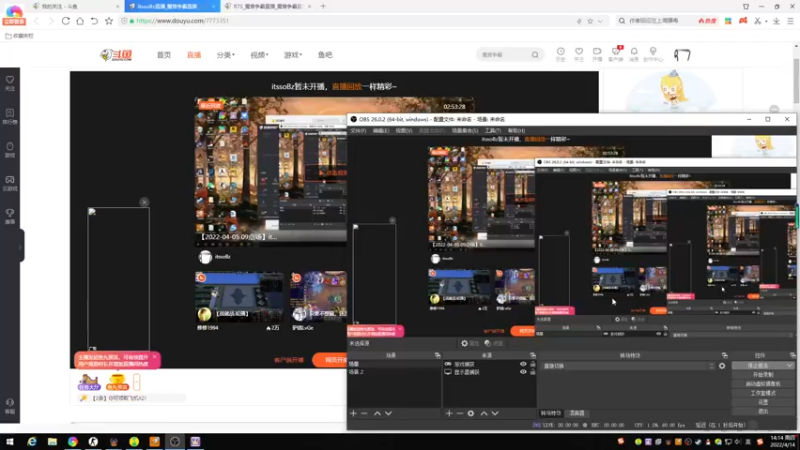The image size is (800, 450).
Task: Open the 鱼吧 navigation link
Action: tap(325, 55)
